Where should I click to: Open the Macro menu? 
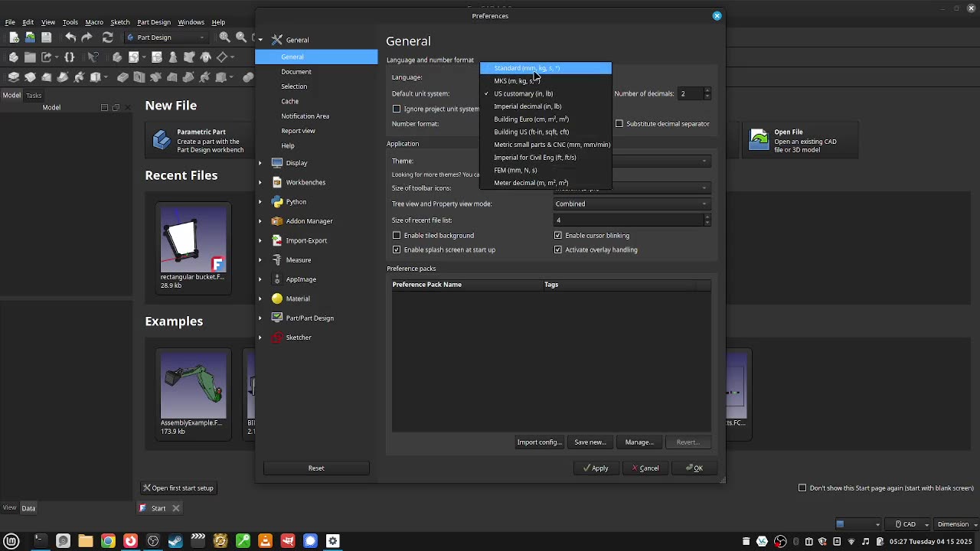(x=94, y=22)
